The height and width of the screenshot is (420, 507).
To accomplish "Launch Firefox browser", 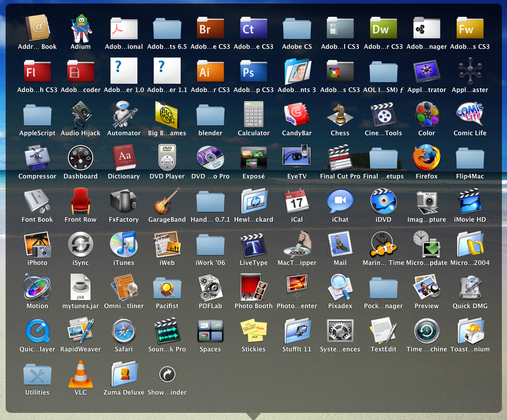I will (x=427, y=158).
